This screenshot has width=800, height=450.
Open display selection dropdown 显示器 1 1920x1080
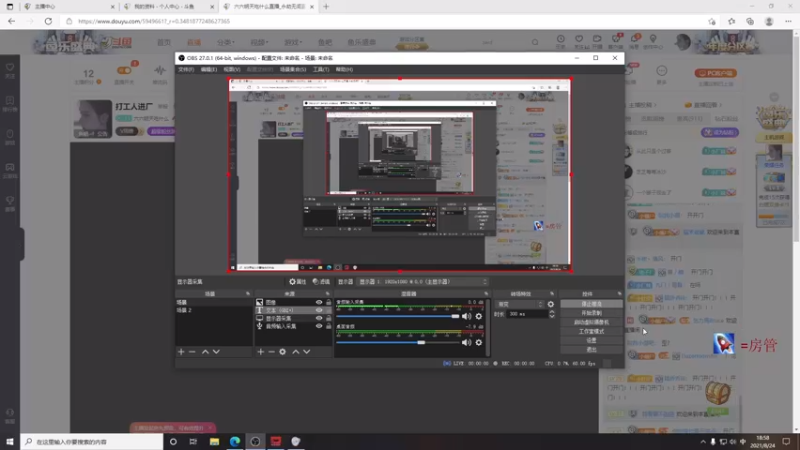[422, 282]
